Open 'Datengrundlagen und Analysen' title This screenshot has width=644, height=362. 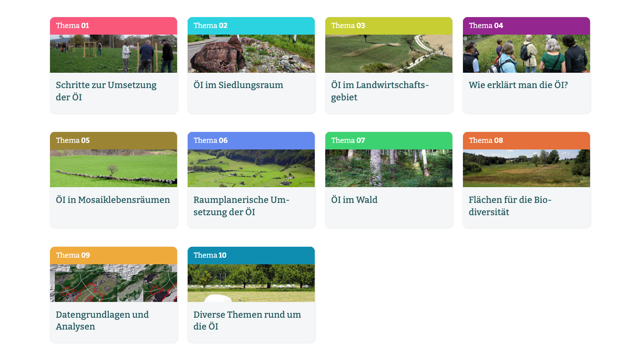tap(102, 320)
